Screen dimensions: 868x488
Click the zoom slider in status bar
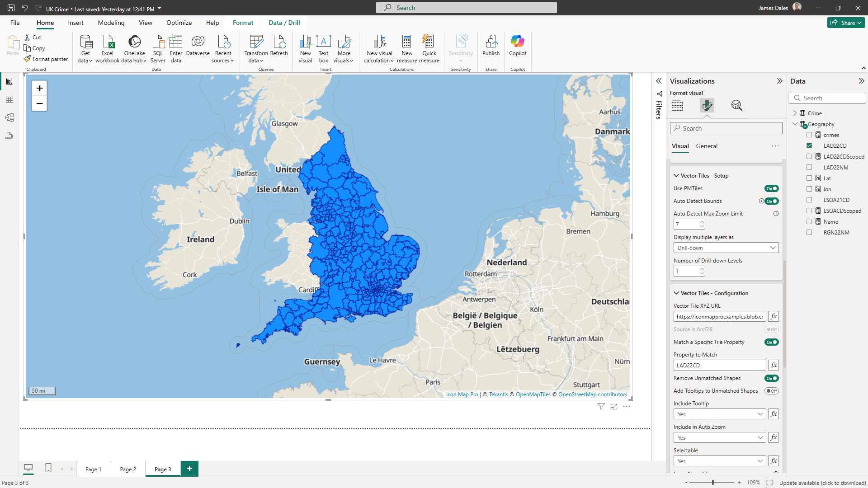pyautogui.click(x=713, y=483)
